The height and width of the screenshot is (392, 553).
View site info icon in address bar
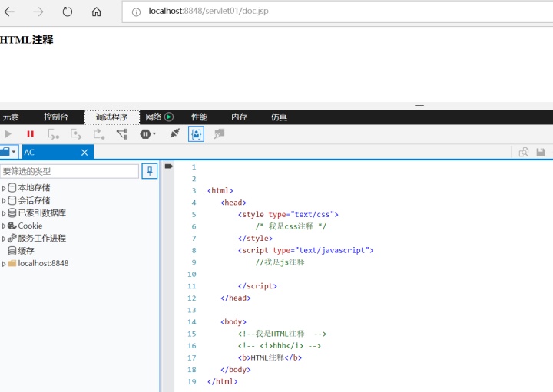point(136,12)
